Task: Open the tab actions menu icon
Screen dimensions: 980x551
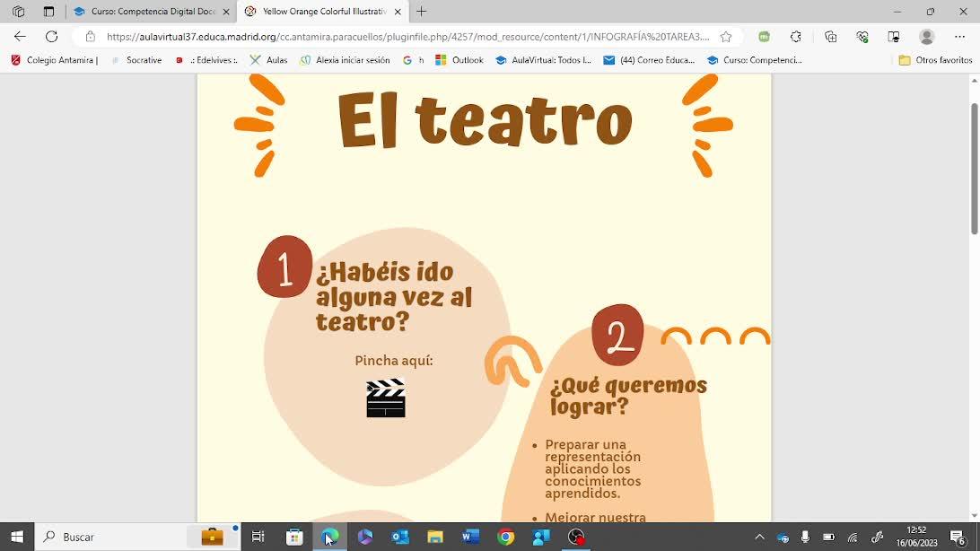Action: 48,12
